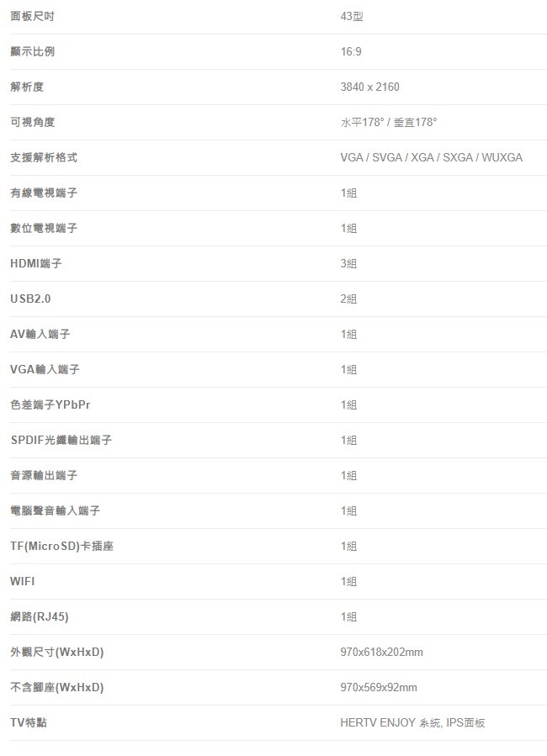Select the USB2.0 label

point(30,299)
